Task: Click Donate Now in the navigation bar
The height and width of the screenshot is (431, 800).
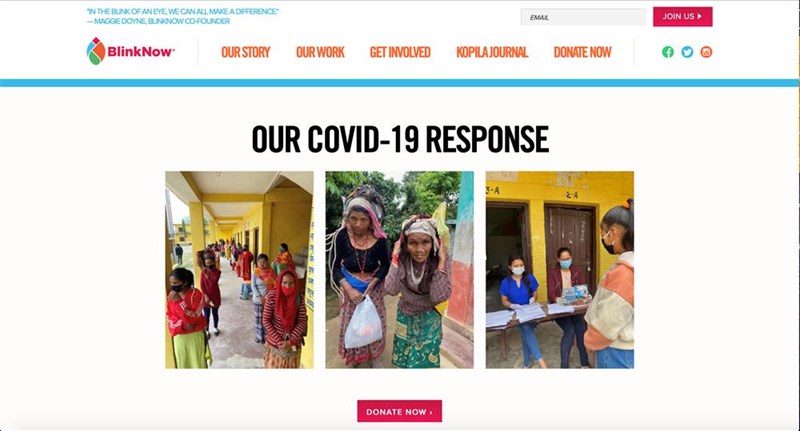Action: click(x=582, y=52)
